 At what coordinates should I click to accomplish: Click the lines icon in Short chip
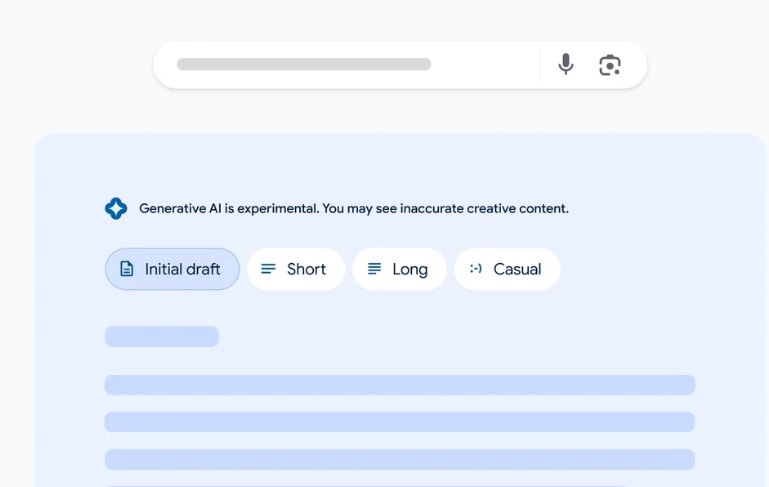pos(268,269)
